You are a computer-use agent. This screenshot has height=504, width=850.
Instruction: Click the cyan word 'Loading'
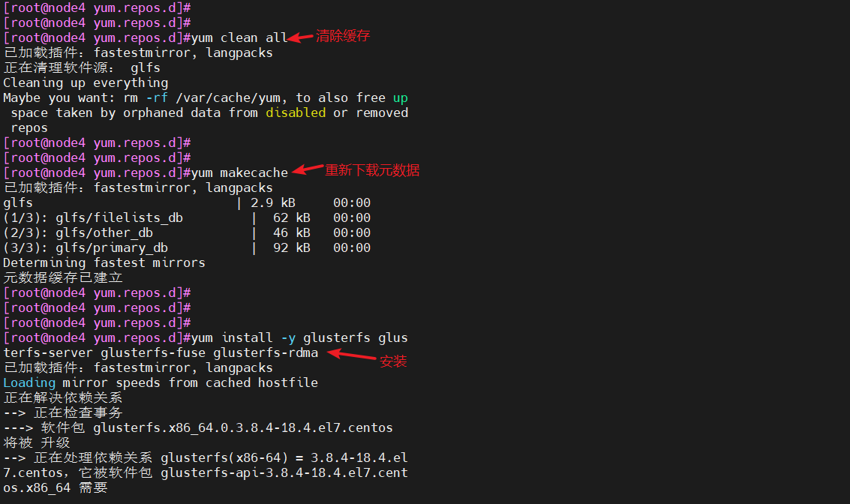(29, 382)
